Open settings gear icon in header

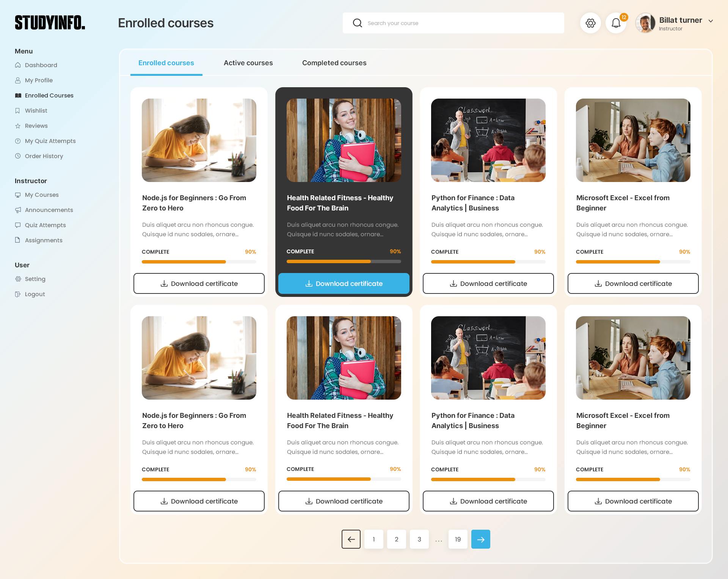pos(590,23)
